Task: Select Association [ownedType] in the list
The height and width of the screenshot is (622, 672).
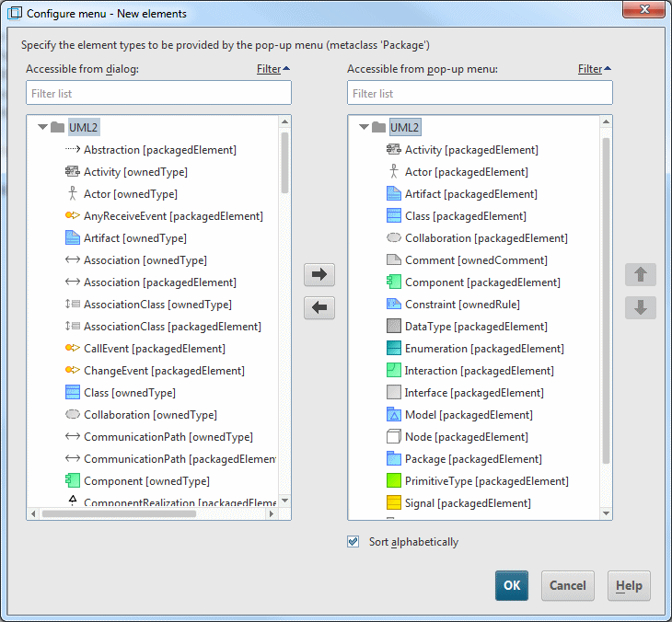Action: [145, 260]
